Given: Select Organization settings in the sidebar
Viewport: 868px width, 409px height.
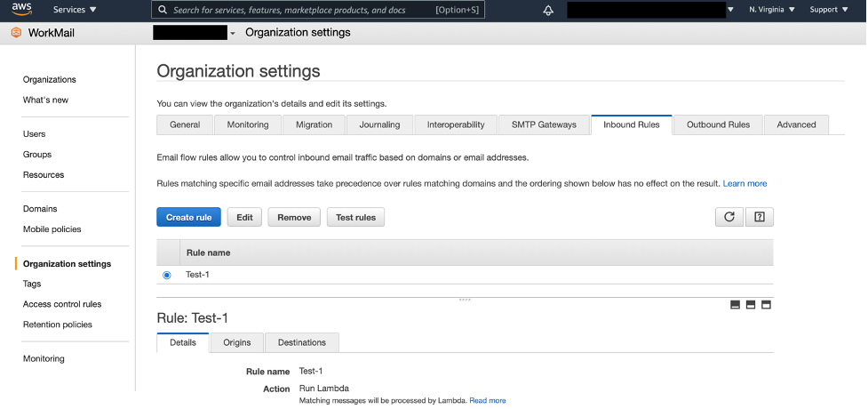Looking at the screenshot, I should pos(67,264).
